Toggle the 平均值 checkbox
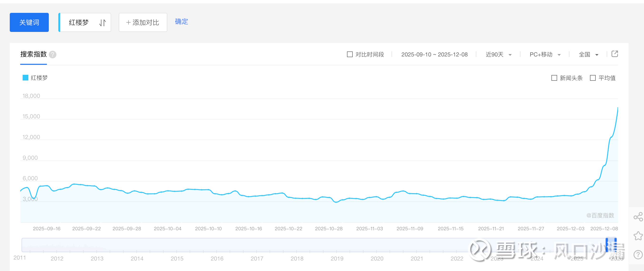 [593, 78]
